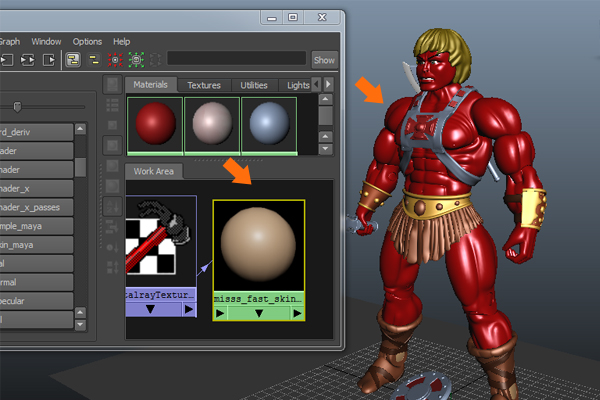
Task: Click the Input Connections toolbar icon
Action: 7,60
